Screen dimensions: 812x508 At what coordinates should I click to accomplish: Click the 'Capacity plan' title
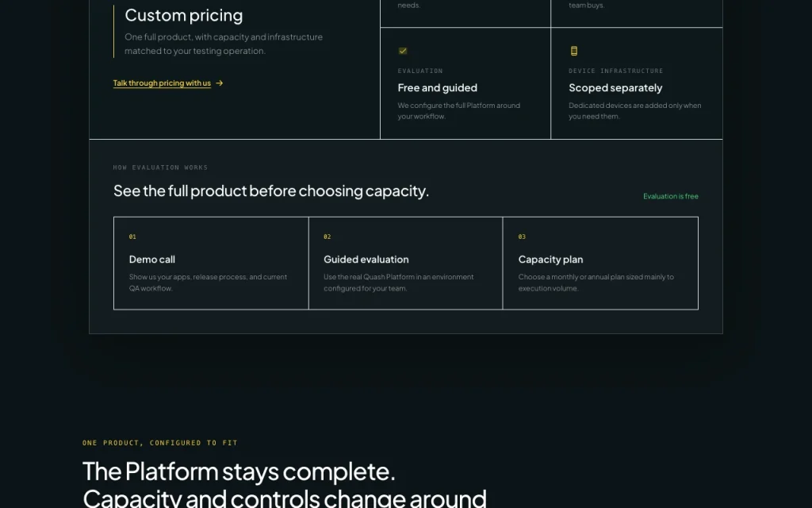(550, 260)
